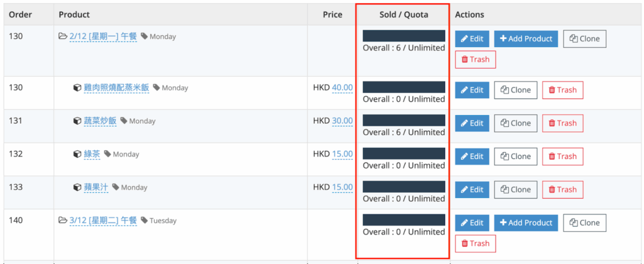Open the 雞肉照燒配蒸米飯 product link
This screenshot has width=644, height=264.
[116, 88]
